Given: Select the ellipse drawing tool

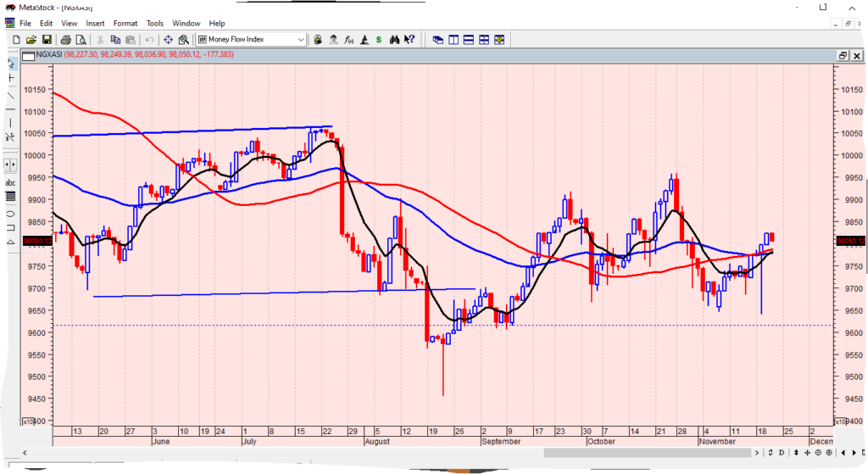Looking at the screenshot, I should pos(11,213).
